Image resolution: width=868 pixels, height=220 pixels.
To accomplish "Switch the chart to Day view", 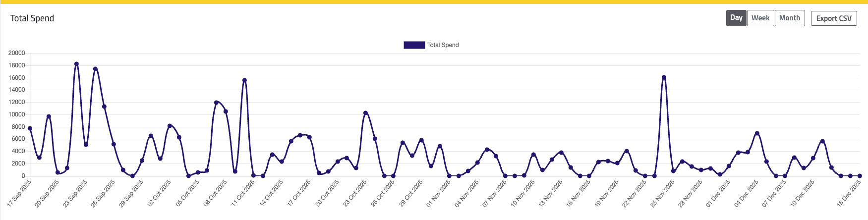I will (x=736, y=18).
